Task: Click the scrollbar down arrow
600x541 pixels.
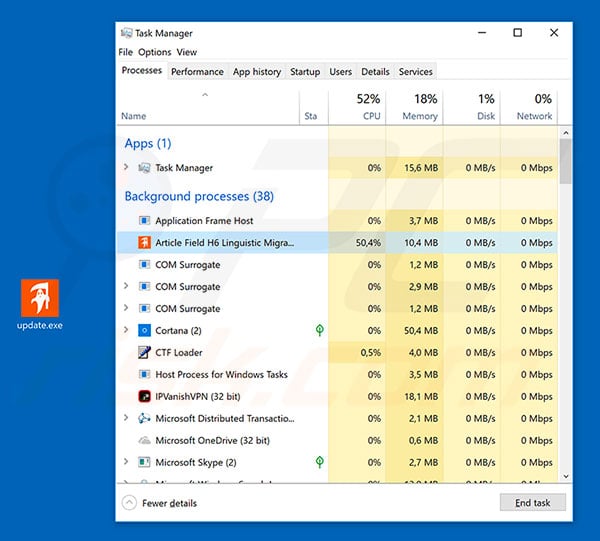Action: click(566, 476)
